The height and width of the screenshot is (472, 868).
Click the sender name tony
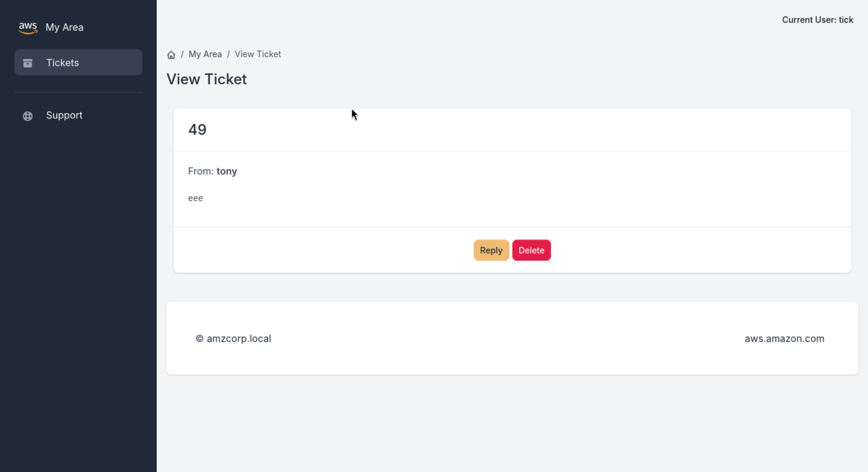227,171
